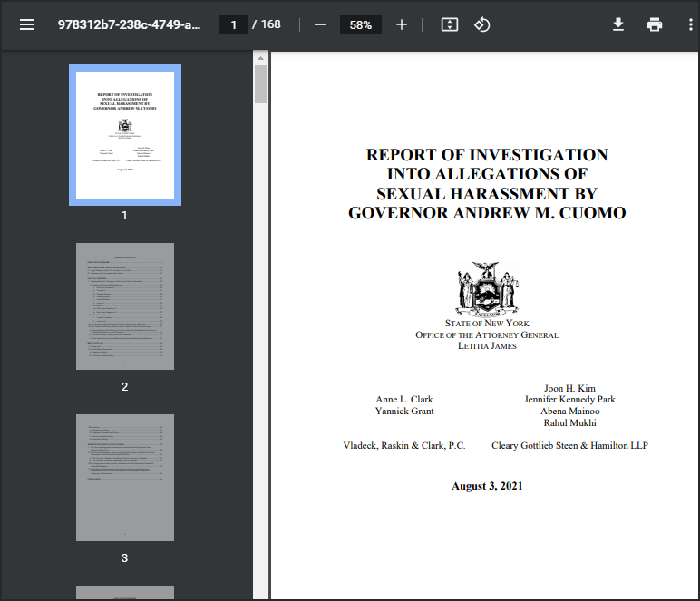Open the page 2 thumbnail
700x601 pixels.
point(125,306)
